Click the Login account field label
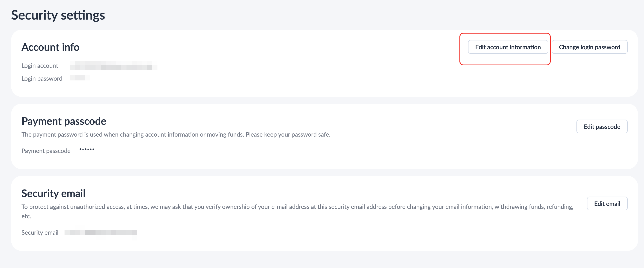The height and width of the screenshot is (268, 644). tap(40, 66)
